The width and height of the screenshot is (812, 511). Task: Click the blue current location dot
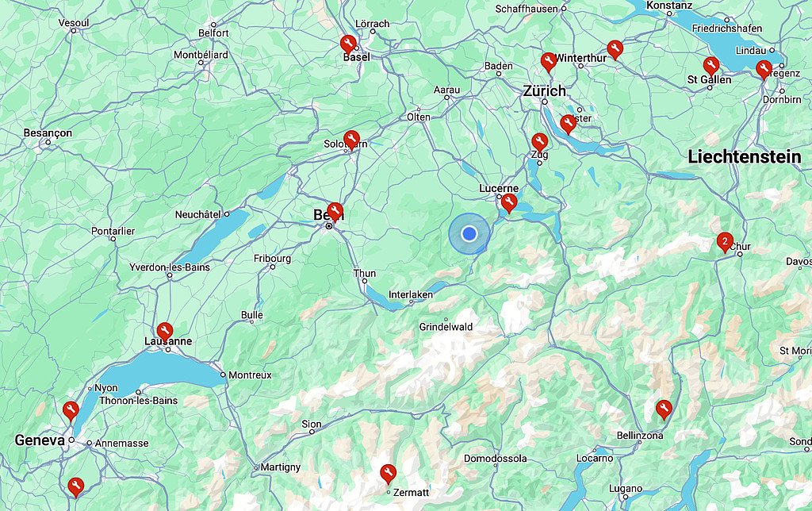469,234
